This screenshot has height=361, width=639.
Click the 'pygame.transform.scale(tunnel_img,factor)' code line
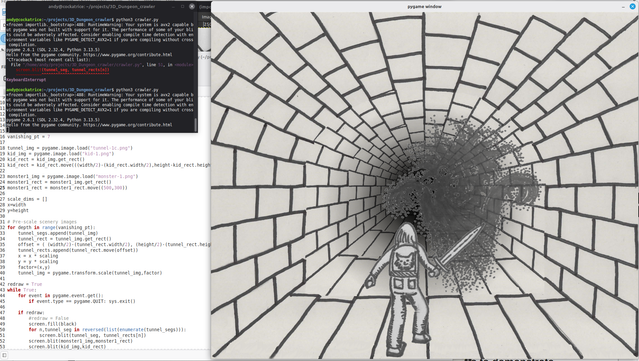(90, 273)
